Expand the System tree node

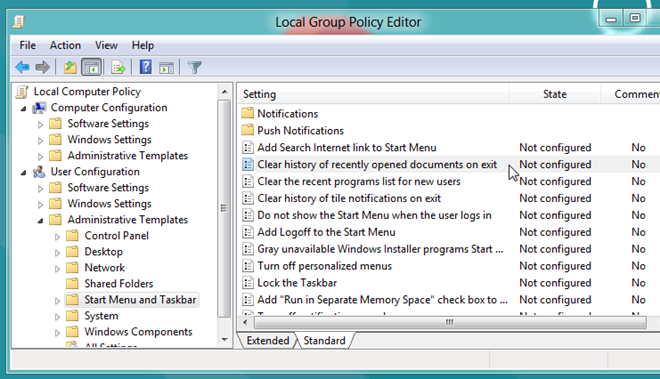(x=57, y=317)
